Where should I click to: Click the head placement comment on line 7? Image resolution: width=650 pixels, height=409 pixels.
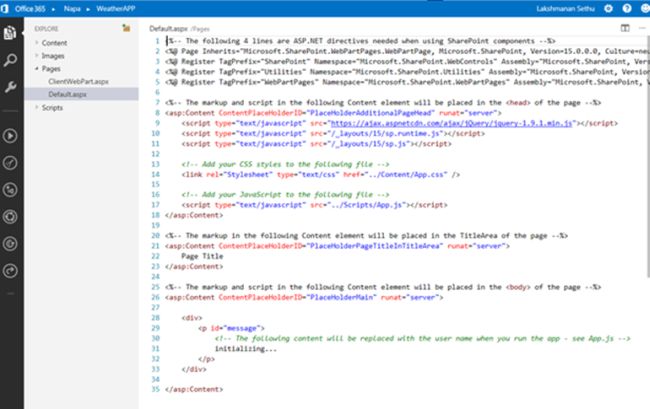[383, 103]
